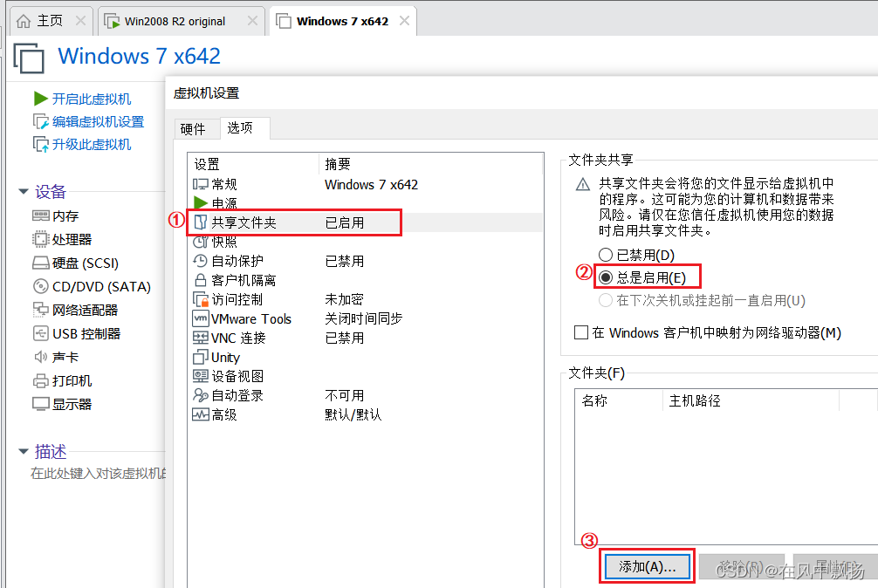Click the USB controller icon
The height and width of the screenshot is (588, 878).
[40, 333]
